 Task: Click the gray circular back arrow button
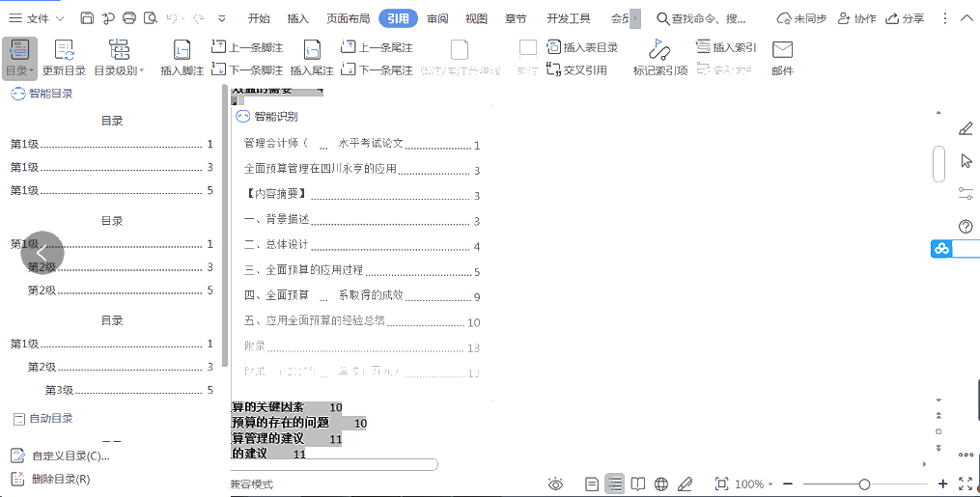pos(42,253)
